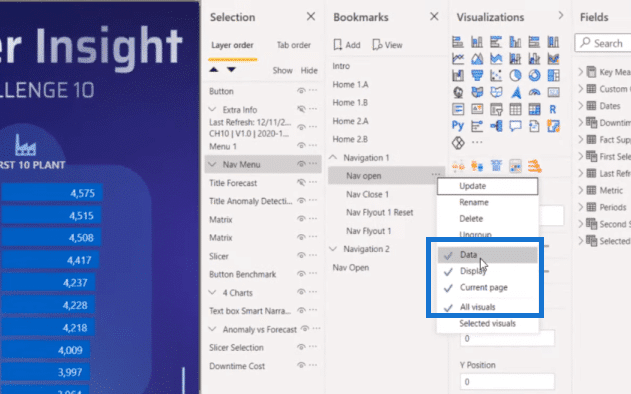Choose the Python visual icon
The height and width of the screenshot is (394, 631).
click(x=458, y=126)
